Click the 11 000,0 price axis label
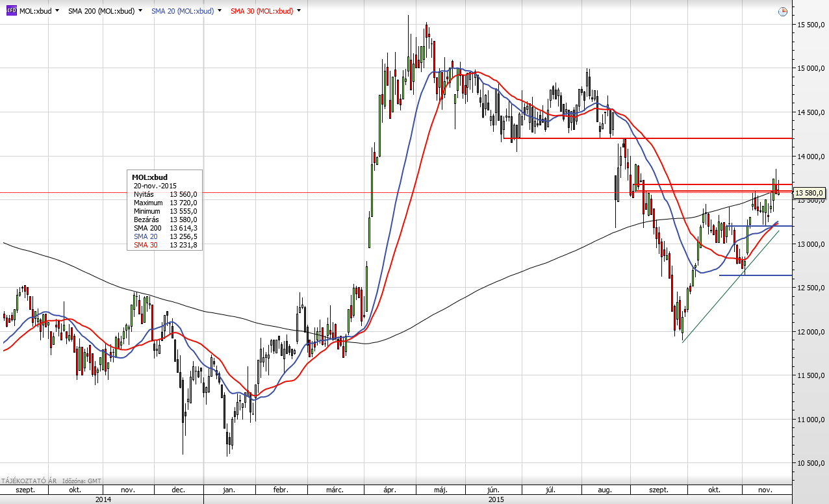Image resolution: width=829 pixels, height=504 pixels. click(x=811, y=420)
